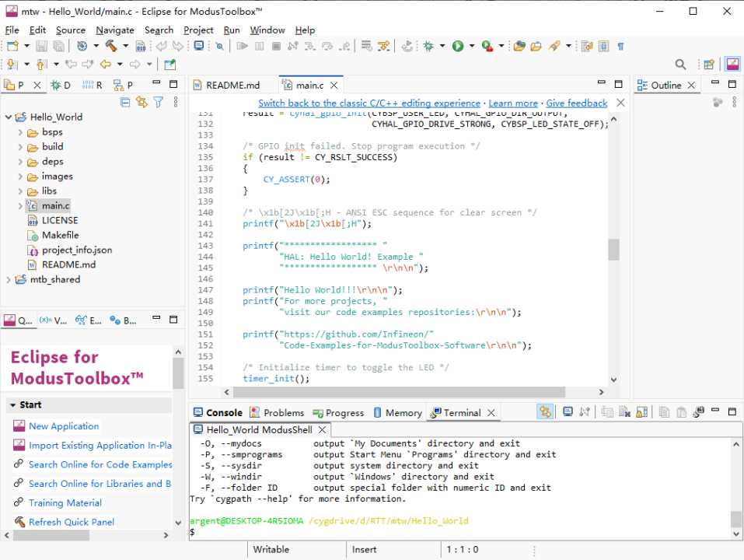Click the New Application link
The height and width of the screenshot is (560, 744).
click(x=64, y=426)
